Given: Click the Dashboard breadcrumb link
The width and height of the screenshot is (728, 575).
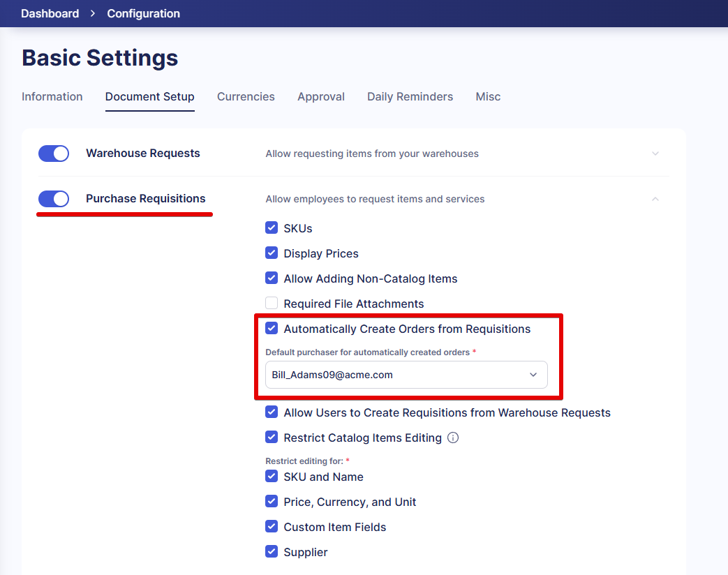Looking at the screenshot, I should [50, 13].
